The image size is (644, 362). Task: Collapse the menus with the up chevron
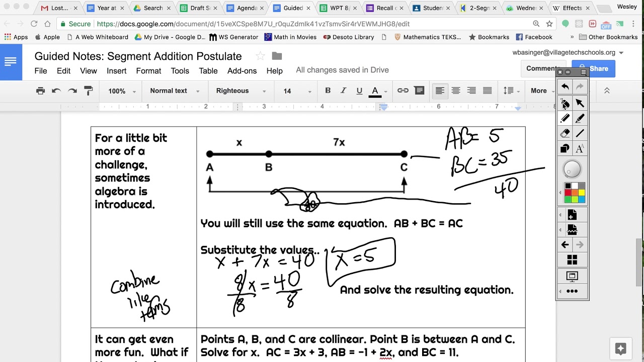click(607, 90)
